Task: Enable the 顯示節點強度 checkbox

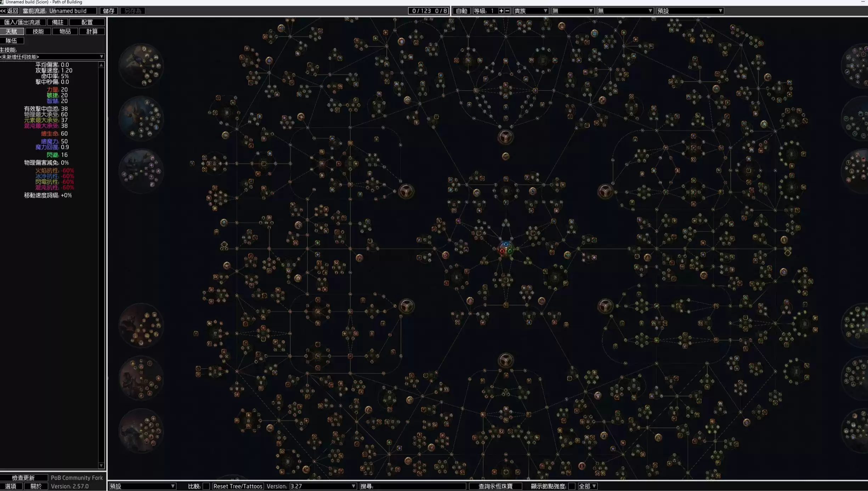Action: [x=571, y=486]
